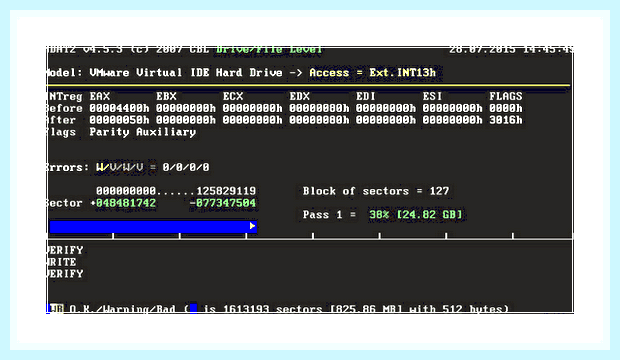Click the Block of sectors = 127 text
The image size is (620, 360).
point(376,191)
